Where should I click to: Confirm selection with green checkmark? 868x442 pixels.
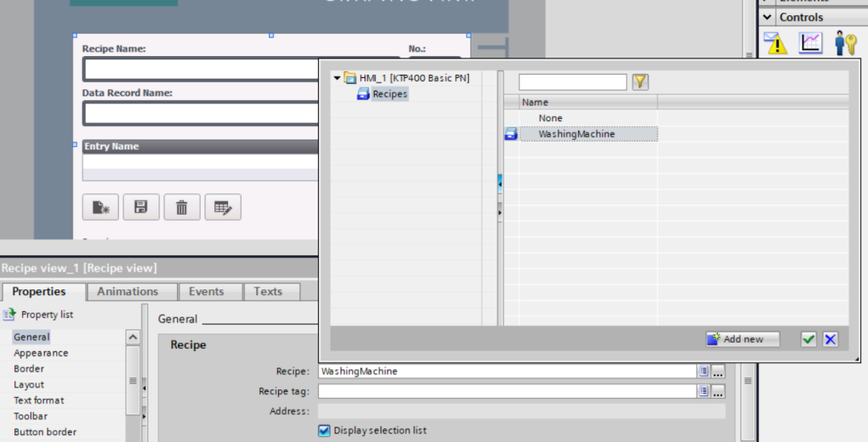point(809,339)
